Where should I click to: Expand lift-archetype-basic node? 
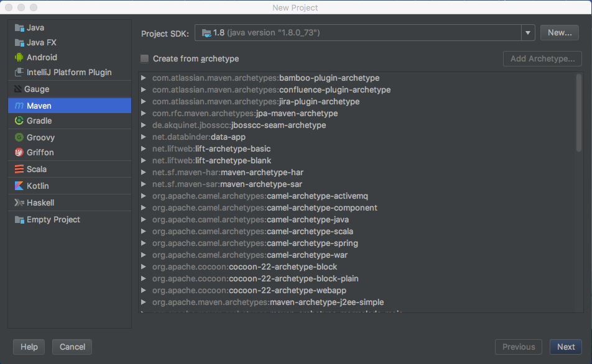[x=144, y=148]
